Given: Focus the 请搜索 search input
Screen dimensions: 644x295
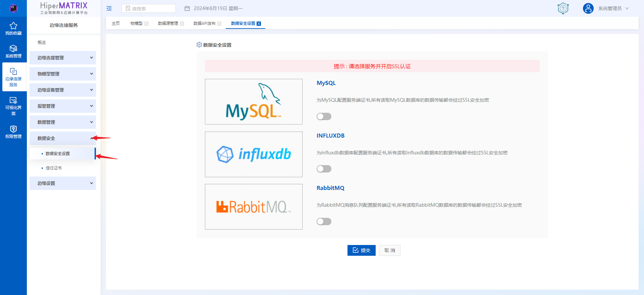Looking at the screenshot, I should (x=149, y=8).
